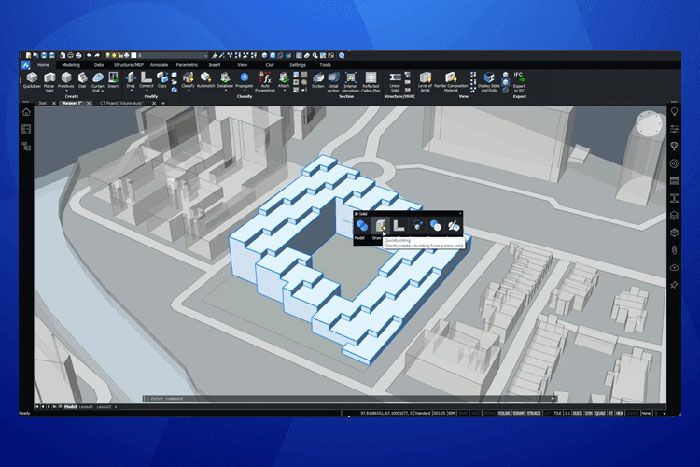Toggle RT in status bar
The image size is (700, 467).
611,413
